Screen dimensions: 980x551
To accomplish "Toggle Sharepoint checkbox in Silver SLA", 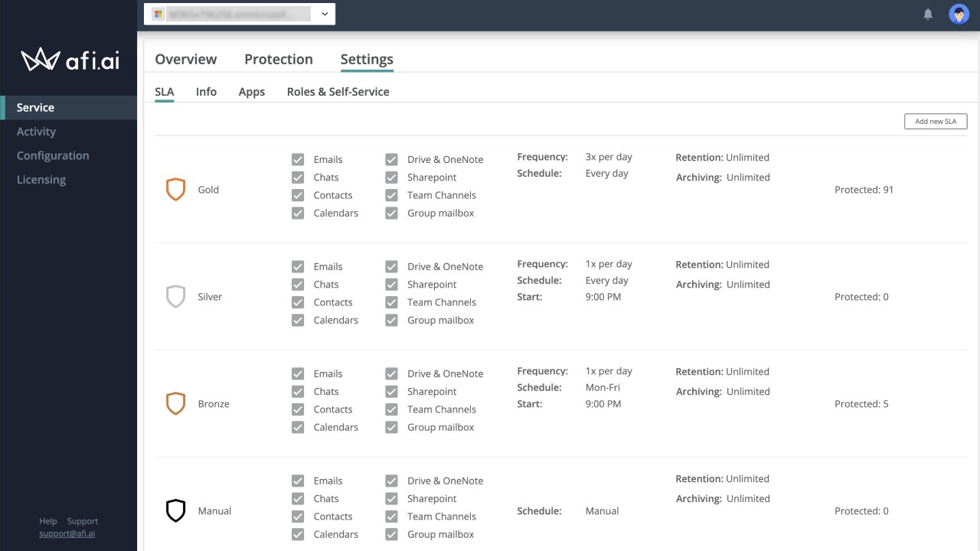I will pos(391,284).
